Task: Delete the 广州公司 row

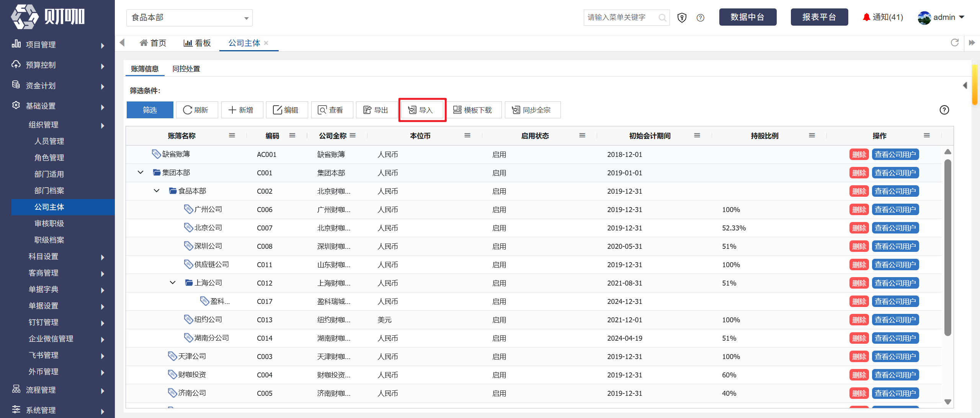Action: point(859,210)
